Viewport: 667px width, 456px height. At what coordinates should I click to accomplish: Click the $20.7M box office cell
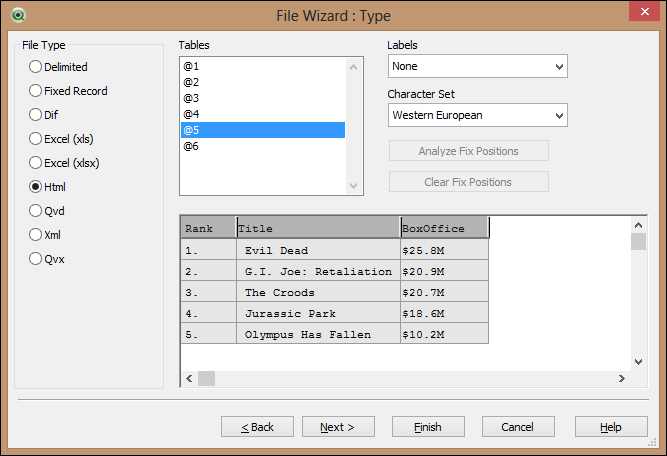pos(445,293)
